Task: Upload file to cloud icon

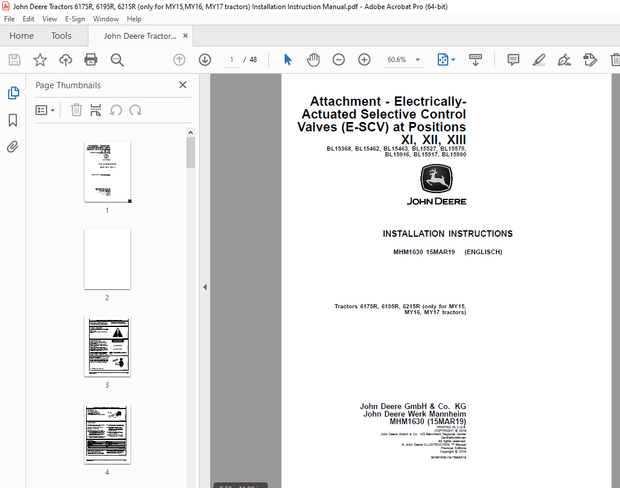Action: point(66,60)
